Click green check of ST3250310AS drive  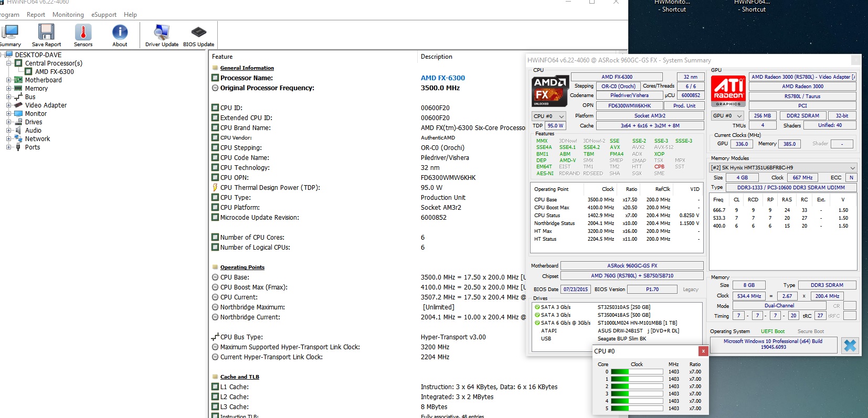537,307
